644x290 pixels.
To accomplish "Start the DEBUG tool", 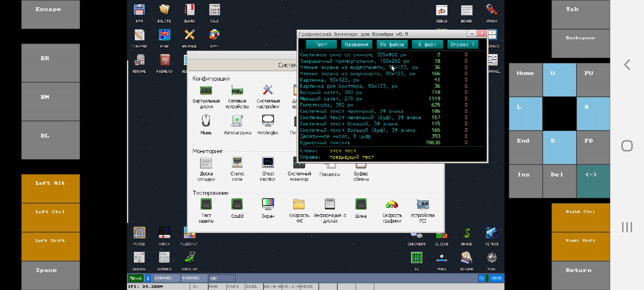I will [x=441, y=11].
